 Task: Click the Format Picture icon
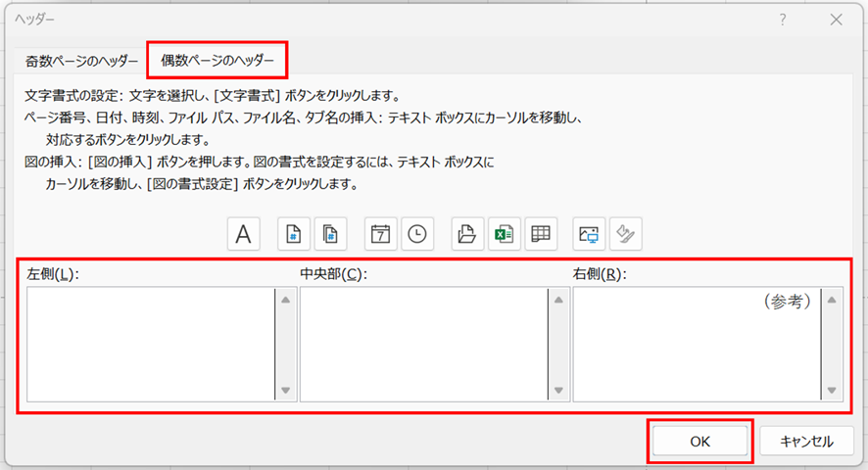click(625, 234)
